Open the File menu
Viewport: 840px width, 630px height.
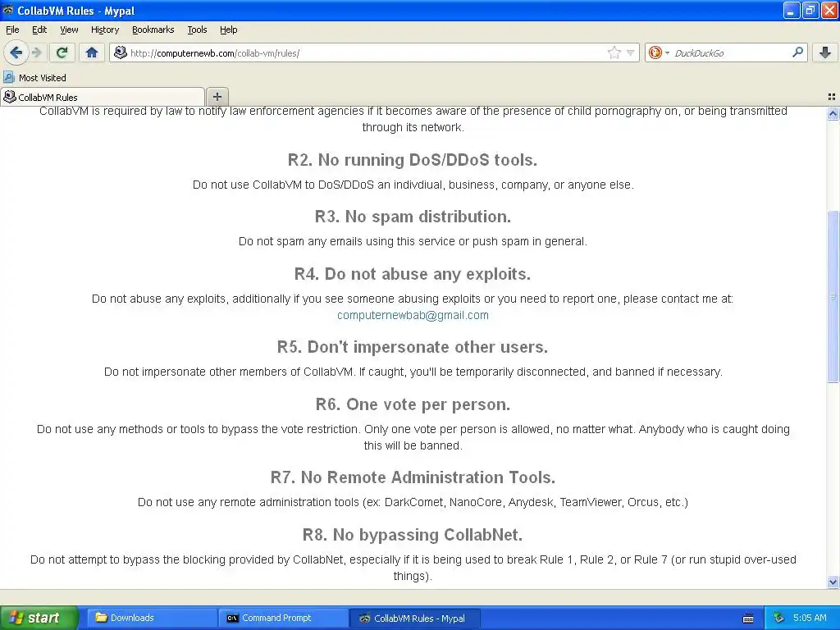click(x=12, y=30)
